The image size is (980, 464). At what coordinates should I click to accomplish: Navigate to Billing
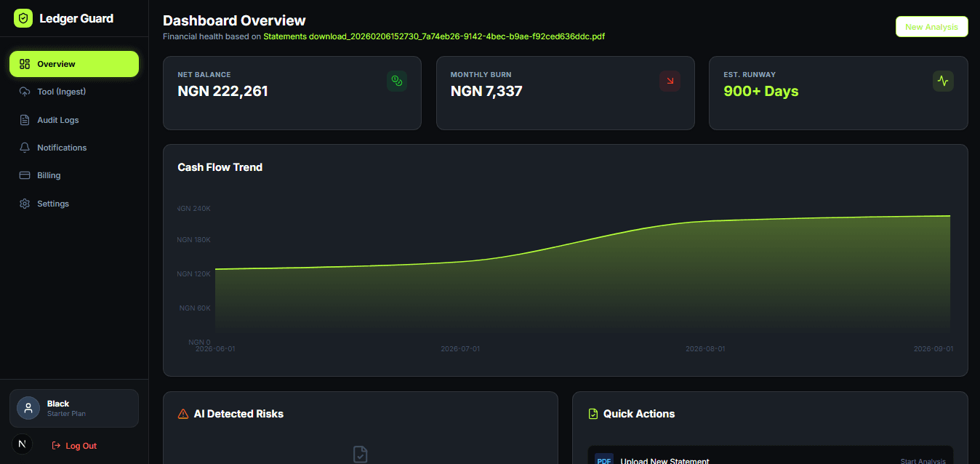74,175
